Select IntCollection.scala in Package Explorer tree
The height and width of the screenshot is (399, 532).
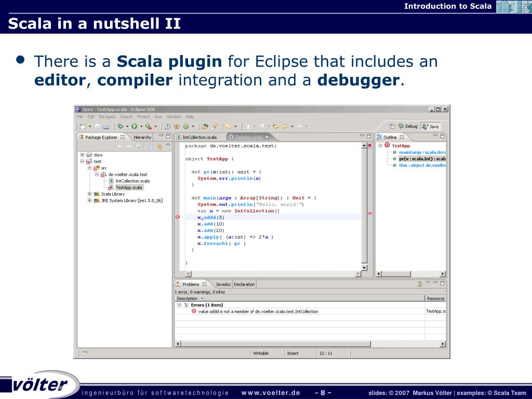tap(132, 181)
